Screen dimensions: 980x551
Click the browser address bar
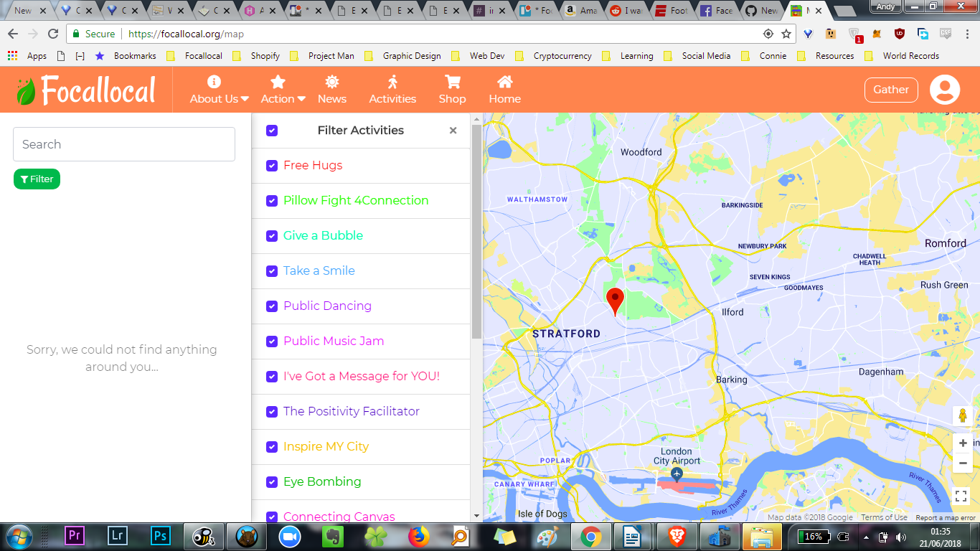(x=430, y=34)
